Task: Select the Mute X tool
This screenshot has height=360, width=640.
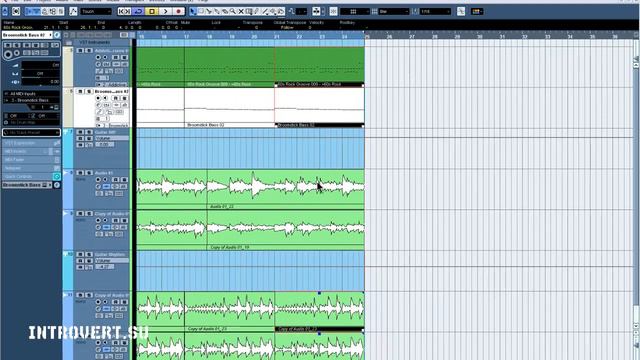Action: pyautogui.click(x=241, y=11)
